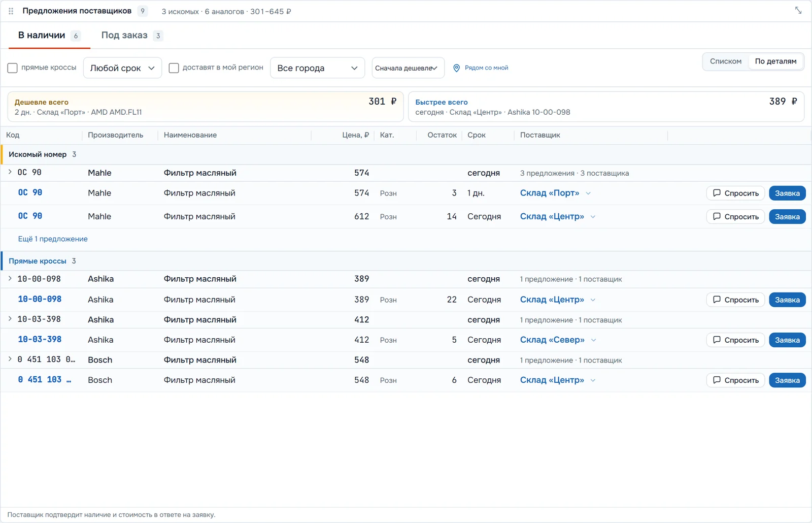Select the Списком view mode
The image size is (812, 523).
[726, 61]
